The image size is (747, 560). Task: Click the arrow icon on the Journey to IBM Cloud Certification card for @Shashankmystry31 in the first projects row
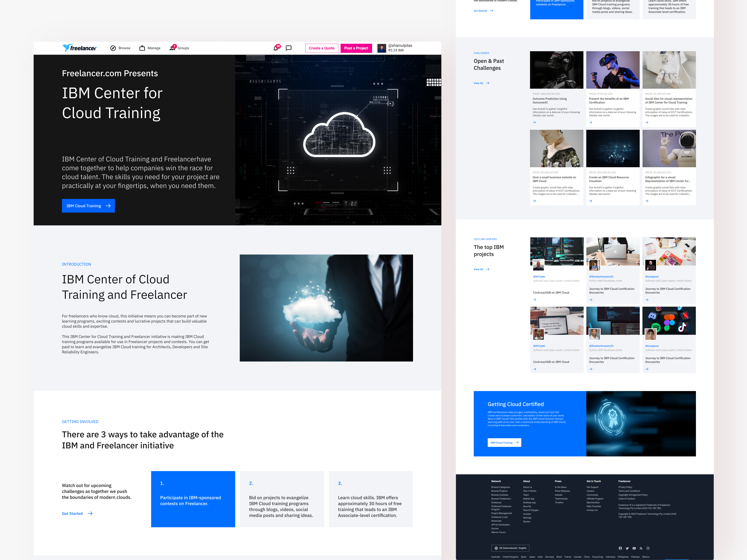coord(591,300)
